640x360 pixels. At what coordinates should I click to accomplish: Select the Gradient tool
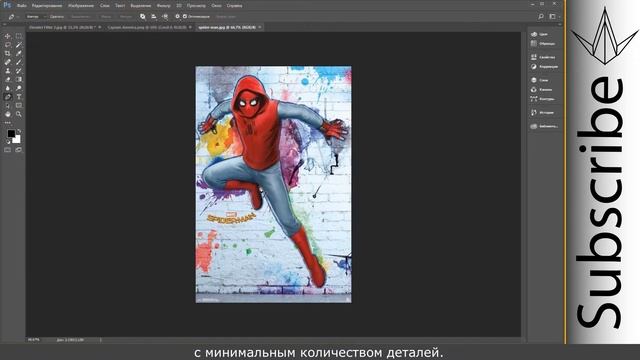pos(19,80)
